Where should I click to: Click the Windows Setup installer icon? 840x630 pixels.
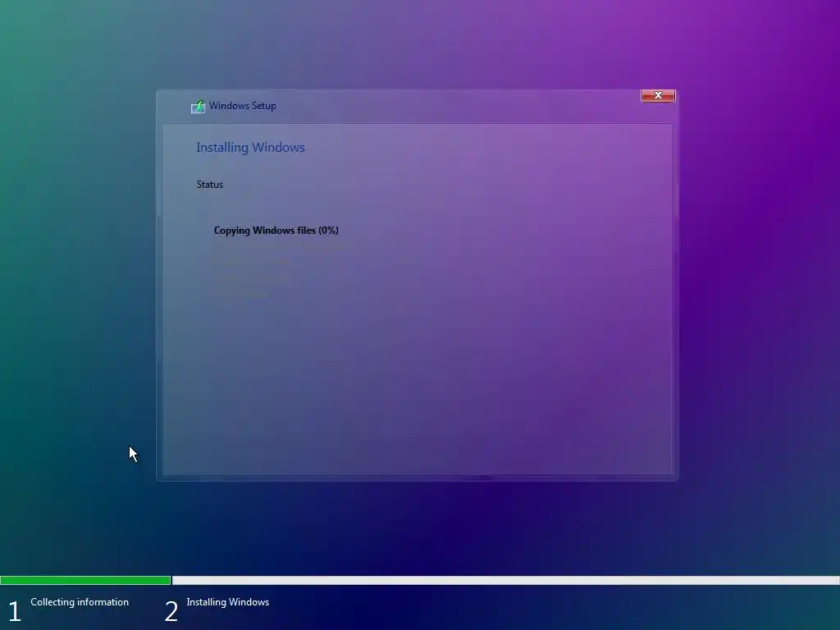[198, 107]
